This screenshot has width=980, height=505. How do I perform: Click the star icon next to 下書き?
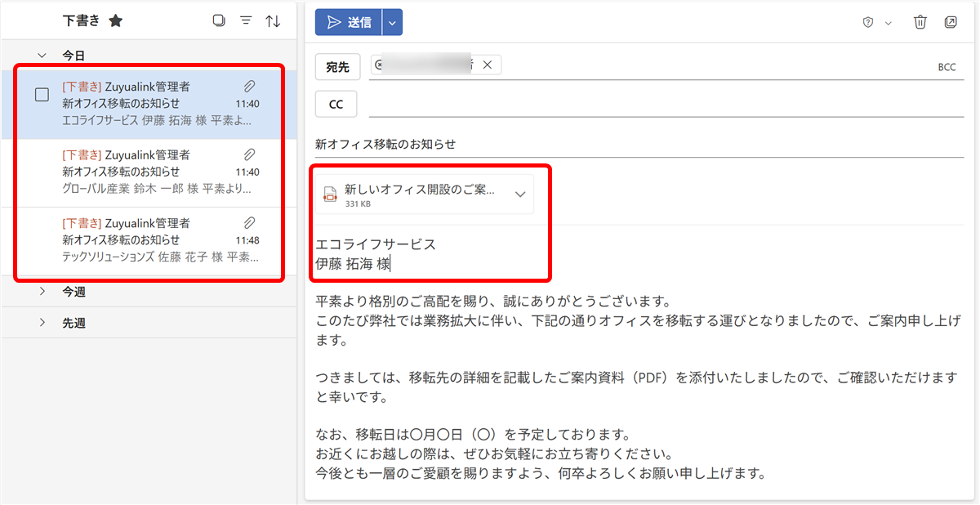coord(116,21)
